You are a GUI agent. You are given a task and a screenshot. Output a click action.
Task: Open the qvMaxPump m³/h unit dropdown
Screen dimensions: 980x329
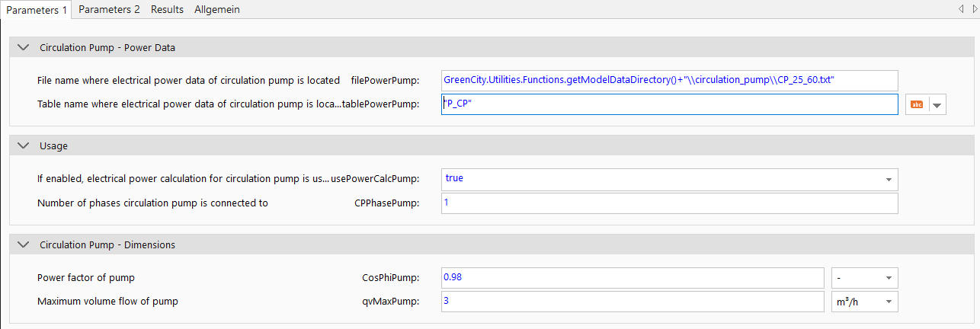[864, 302]
